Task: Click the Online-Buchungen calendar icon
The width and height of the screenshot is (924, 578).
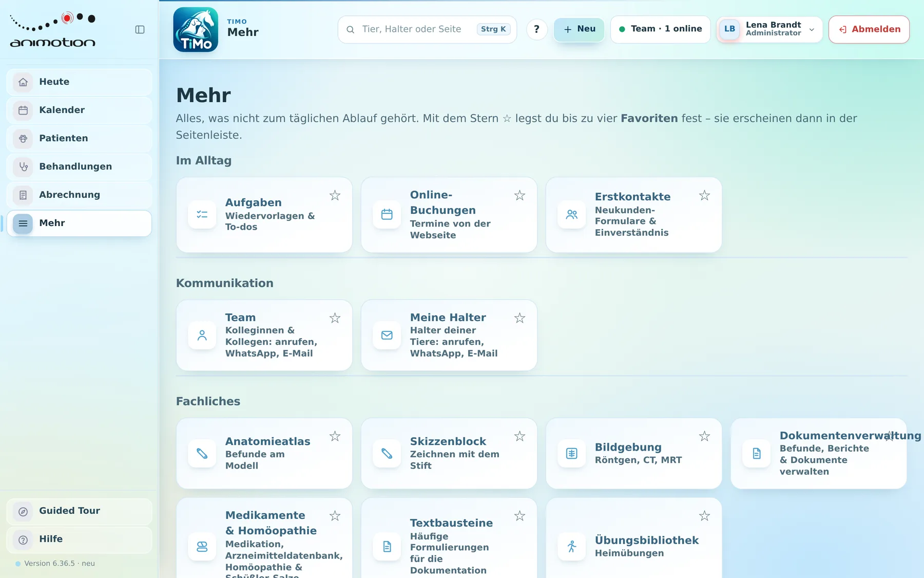Action: pyautogui.click(x=387, y=215)
